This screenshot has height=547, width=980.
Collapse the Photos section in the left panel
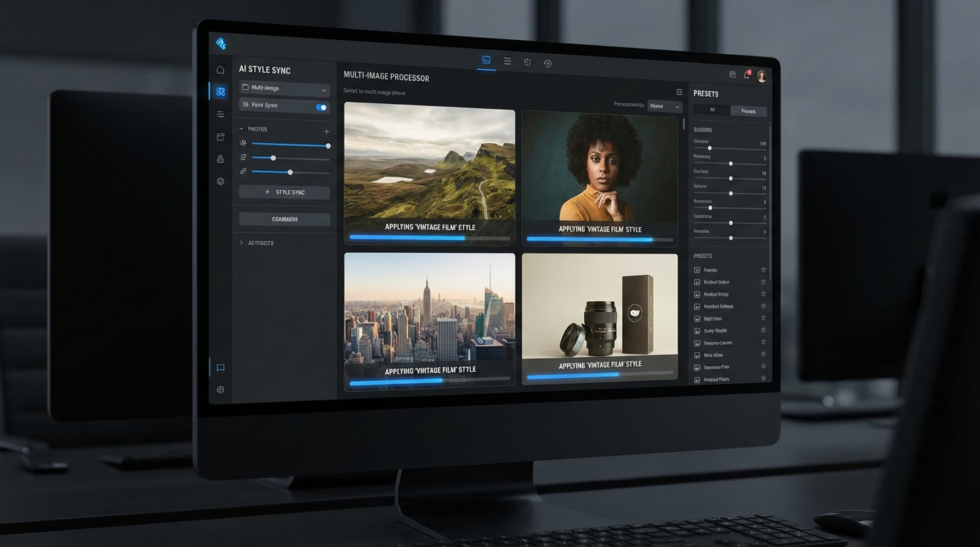pyautogui.click(x=242, y=129)
